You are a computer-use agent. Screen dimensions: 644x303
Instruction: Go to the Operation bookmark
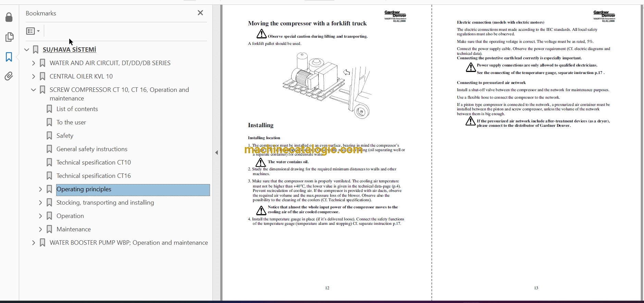(70, 216)
